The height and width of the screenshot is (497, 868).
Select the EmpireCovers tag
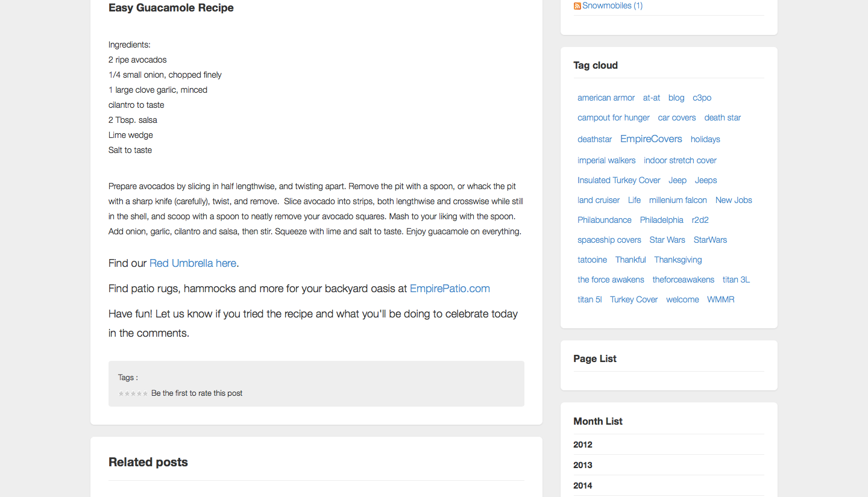coord(651,139)
